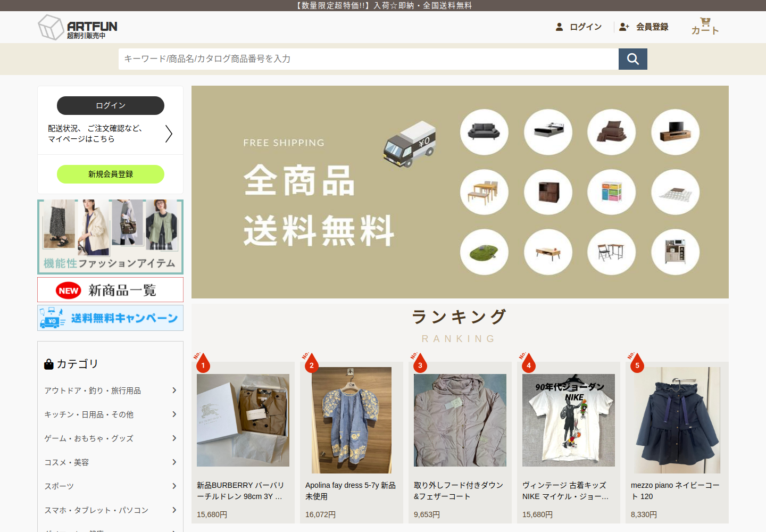This screenshot has width=766, height=532.
Task: Select the TV stand circle icon
Action: point(675,132)
